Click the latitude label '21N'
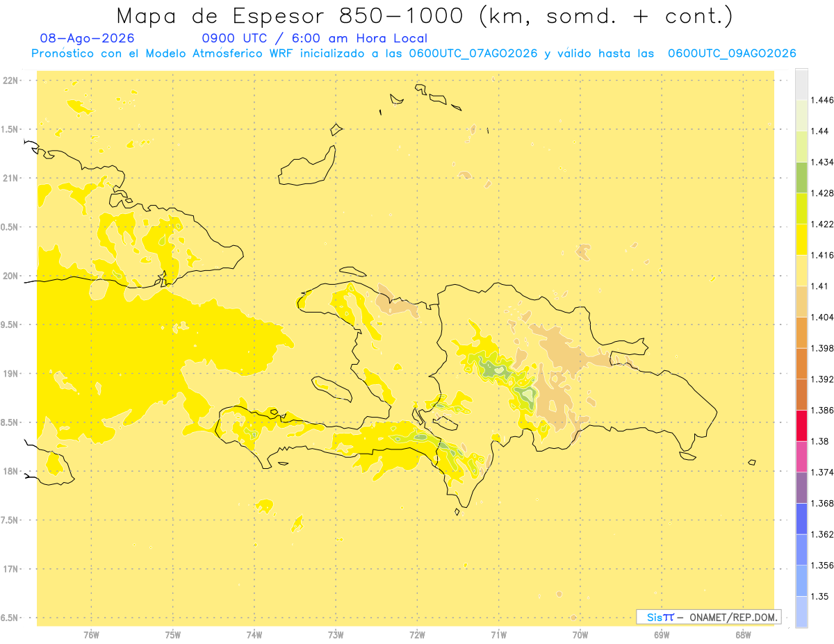The width and height of the screenshot is (834, 644). coord(11,179)
